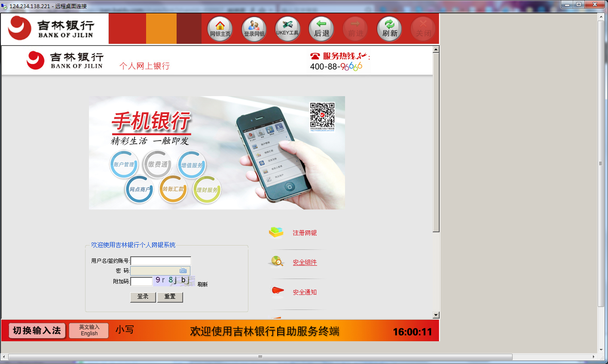
Task: Click the greyed-out 关闭 toolbar button
Action: [423, 29]
